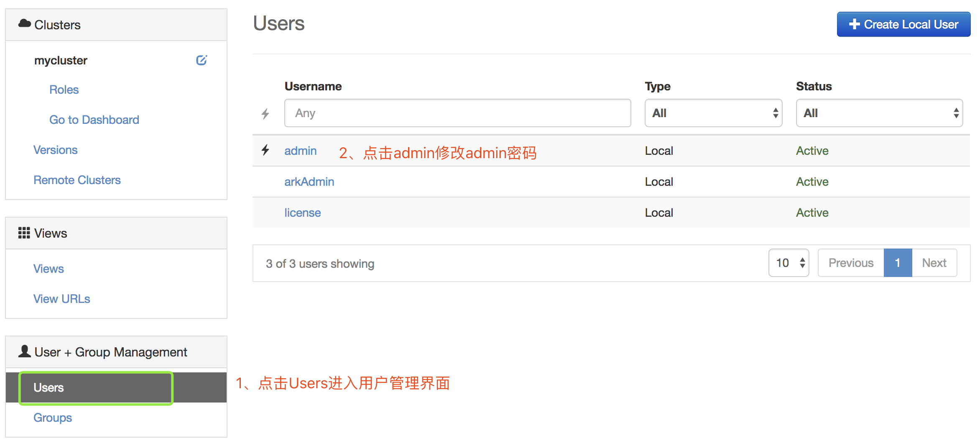Click the mycluster cluster name
This screenshot has height=441, width=980.
tap(61, 60)
